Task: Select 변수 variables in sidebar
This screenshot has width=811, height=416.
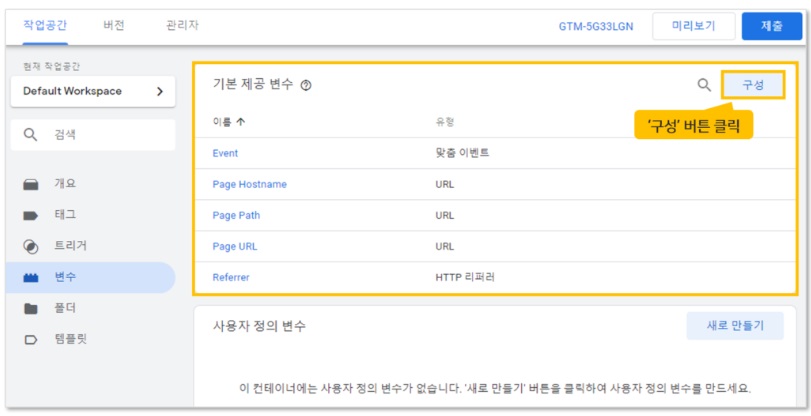Action: 91,277
